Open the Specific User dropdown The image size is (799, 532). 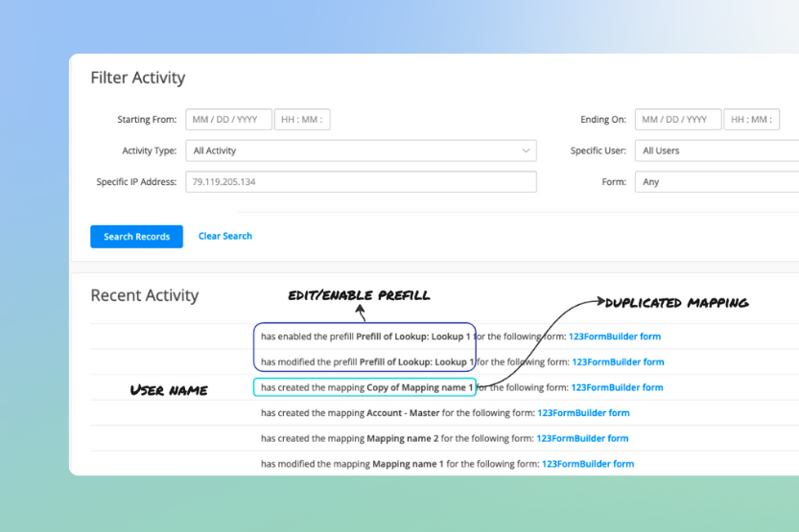(x=717, y=150)
